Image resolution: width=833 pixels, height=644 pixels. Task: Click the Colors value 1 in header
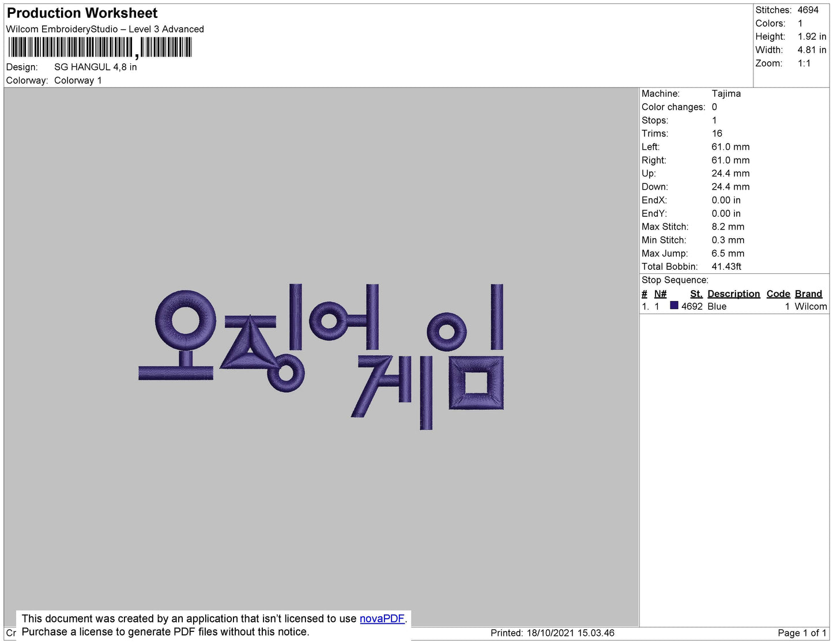(800, 23)
